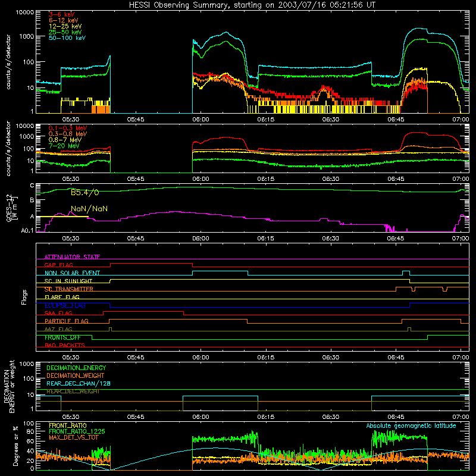Click the REAR_DEC_CHAN/128 legend label
The image size is (476, 476).
coord(79,384)
